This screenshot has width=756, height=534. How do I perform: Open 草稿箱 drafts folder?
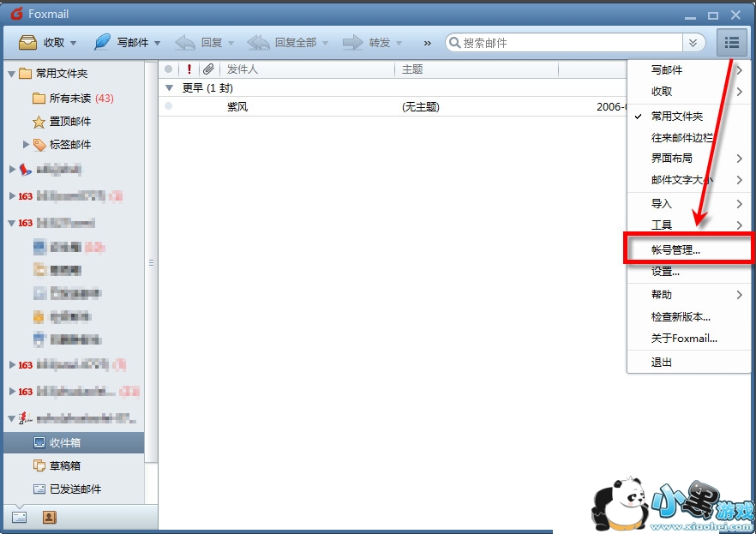pyautogui.click(x=57, y=465)
